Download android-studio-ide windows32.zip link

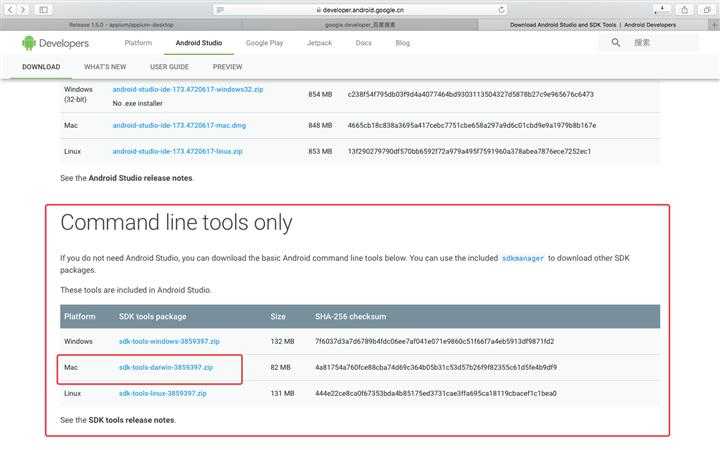[x=188, y=89]
